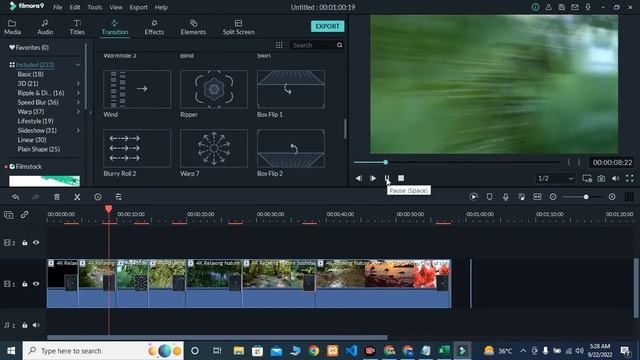
Task: Click the preview volume icon
Action: (x=616, y=178)
